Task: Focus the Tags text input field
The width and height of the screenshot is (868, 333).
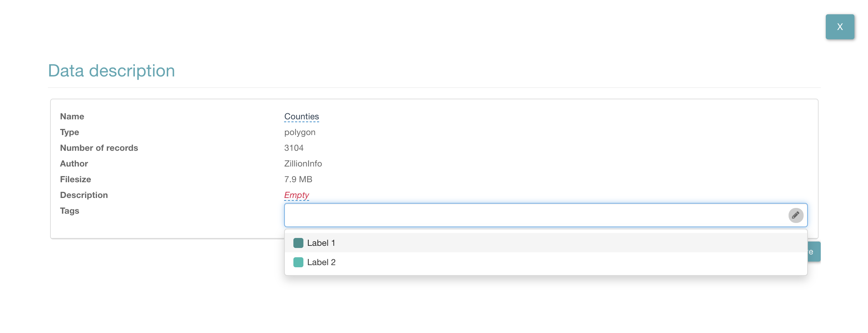Action: pyautogui.click(x=533, y=215)
